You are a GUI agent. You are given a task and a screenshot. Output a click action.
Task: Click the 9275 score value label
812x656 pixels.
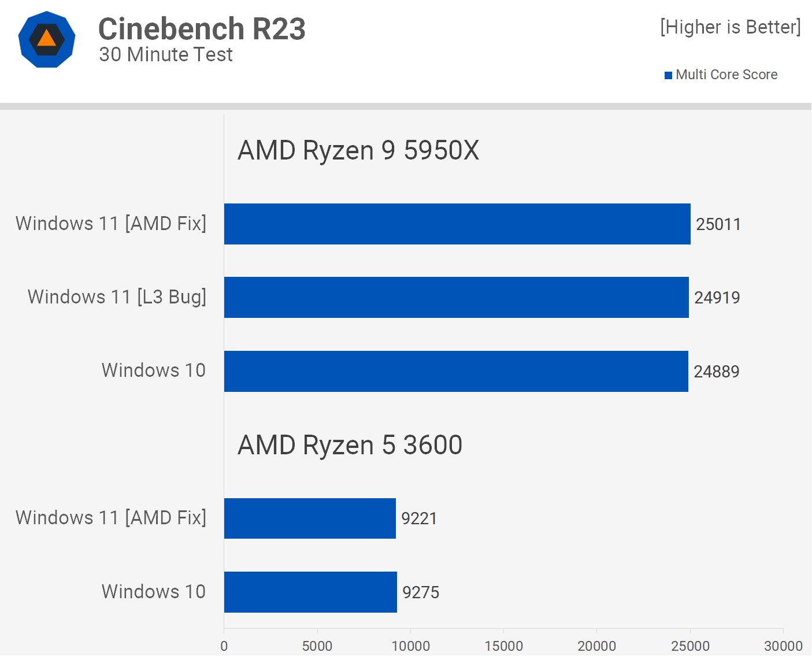(421, 592)
